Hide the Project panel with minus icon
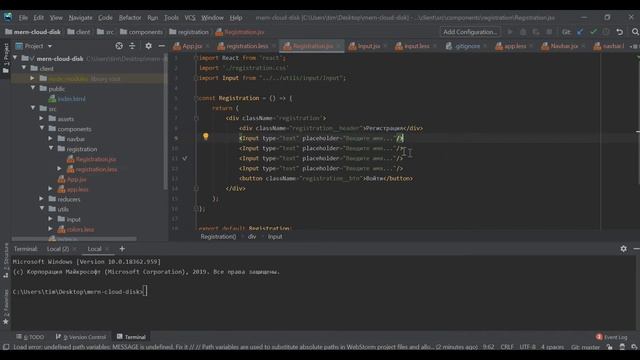 [162, 46]
